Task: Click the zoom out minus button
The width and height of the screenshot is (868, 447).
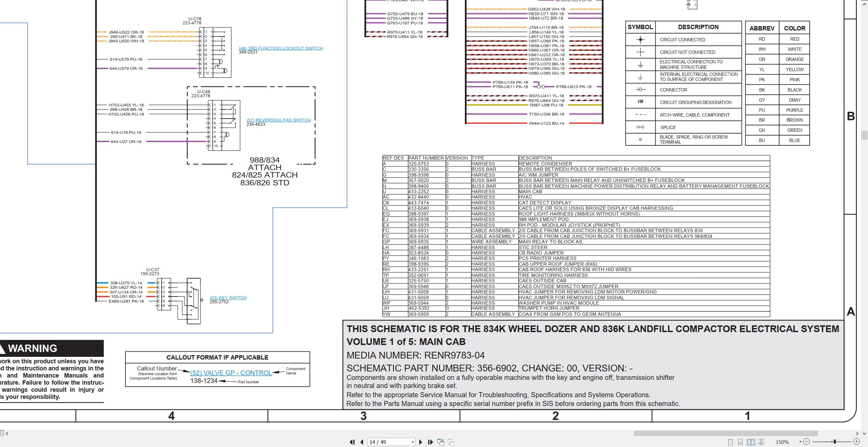Action: 807,442
